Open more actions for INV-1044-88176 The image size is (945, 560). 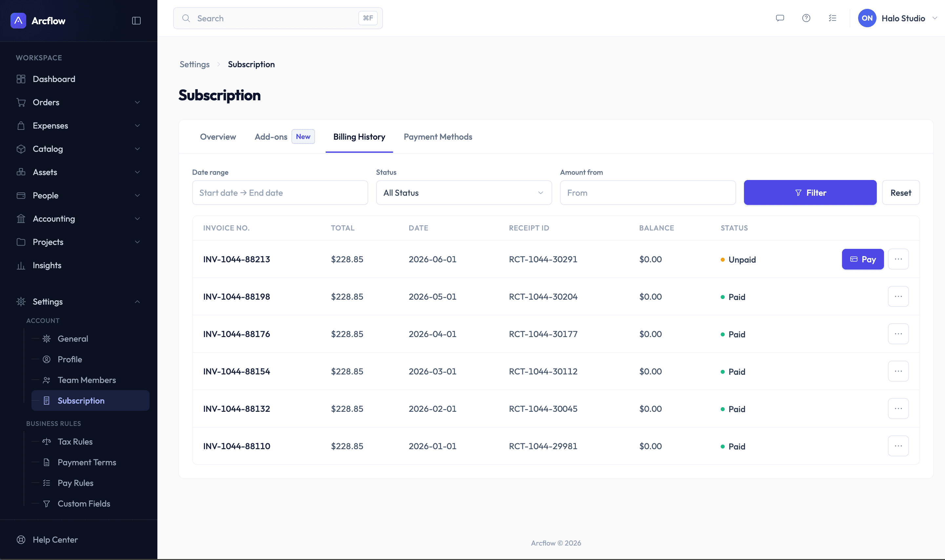coord(898,334)
